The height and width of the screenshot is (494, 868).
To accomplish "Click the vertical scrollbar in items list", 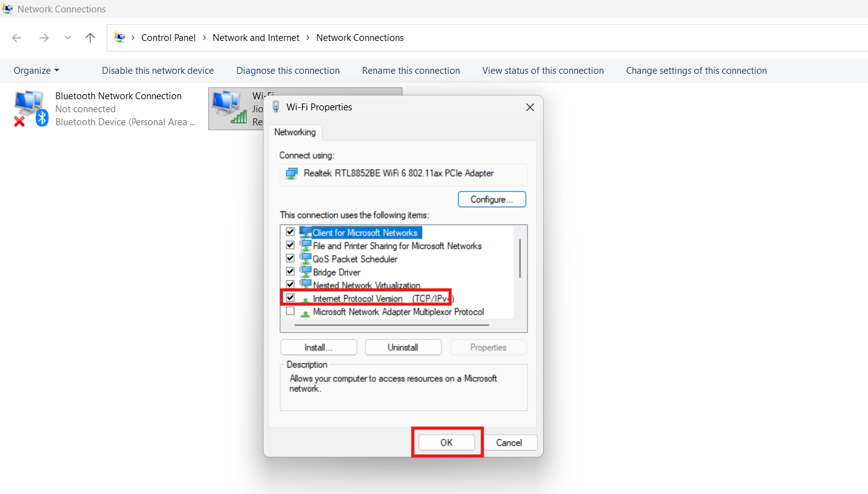I will [x=520, y=258].
